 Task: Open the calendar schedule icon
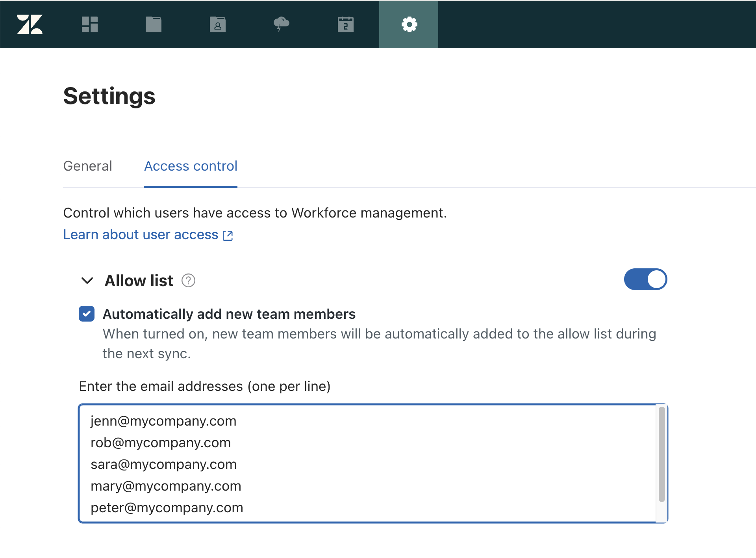[x=345, y=24]
